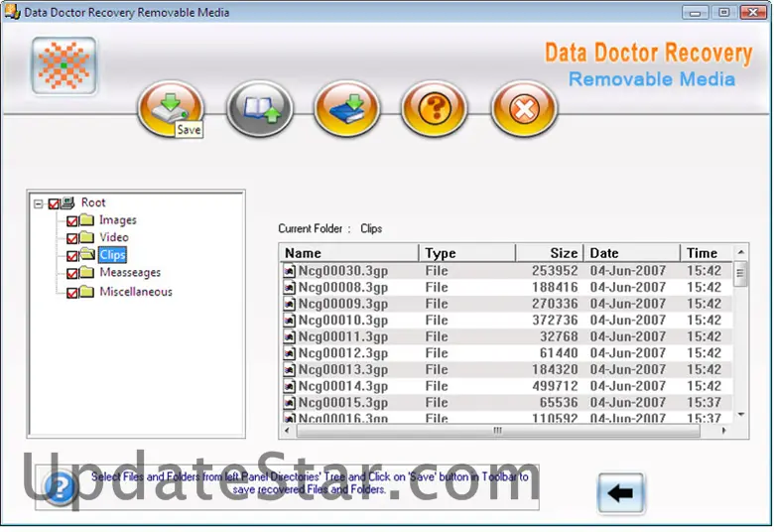The height and width of the screenshot is (532, 774).
Task: Open Help with the question mark icon
Action: coord(435,107)
